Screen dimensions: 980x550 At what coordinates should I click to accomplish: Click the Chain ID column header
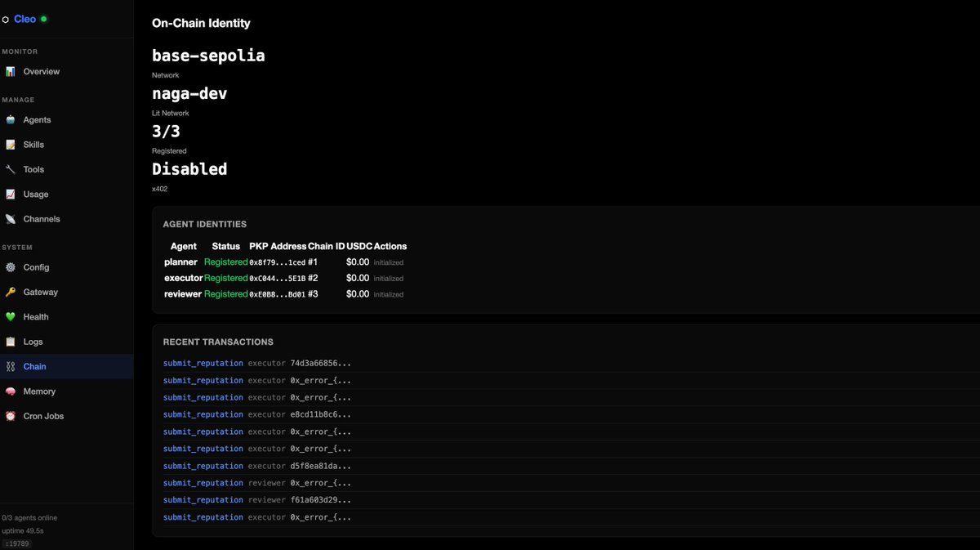[327, 246]
